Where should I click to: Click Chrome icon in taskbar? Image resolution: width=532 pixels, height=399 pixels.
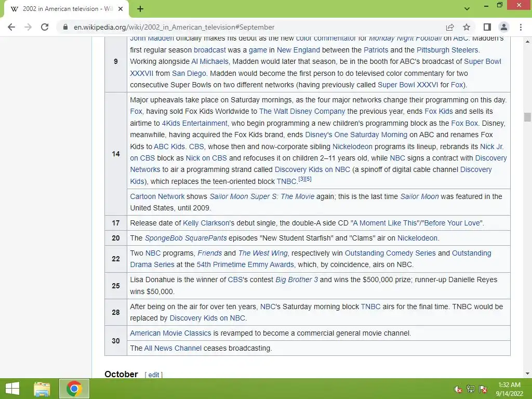coord(74,389)
